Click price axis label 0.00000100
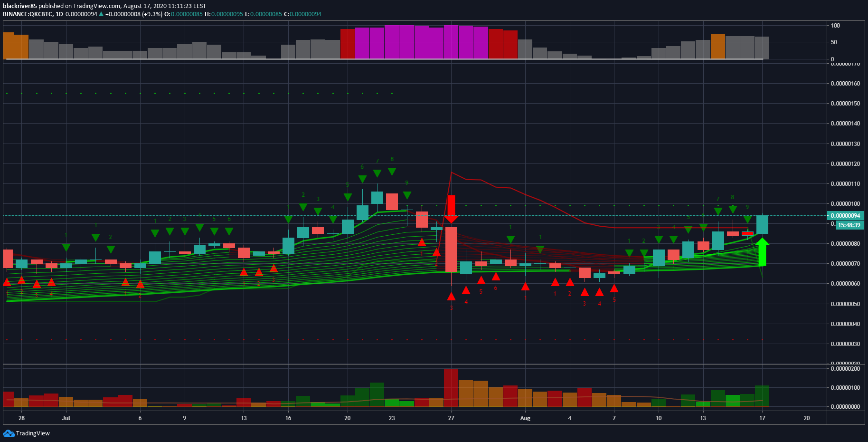The height and width of the screenshot is (442, 868). tap(845, 204)
